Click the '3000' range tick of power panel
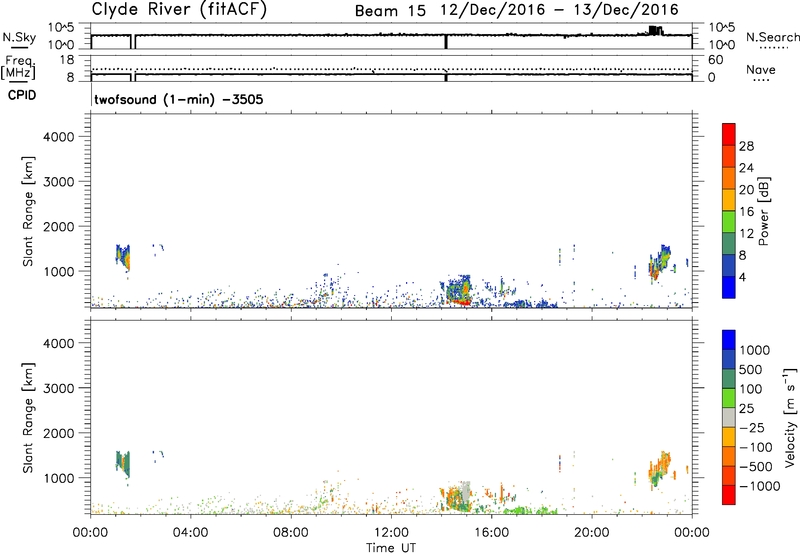 (x=59, y=182)
